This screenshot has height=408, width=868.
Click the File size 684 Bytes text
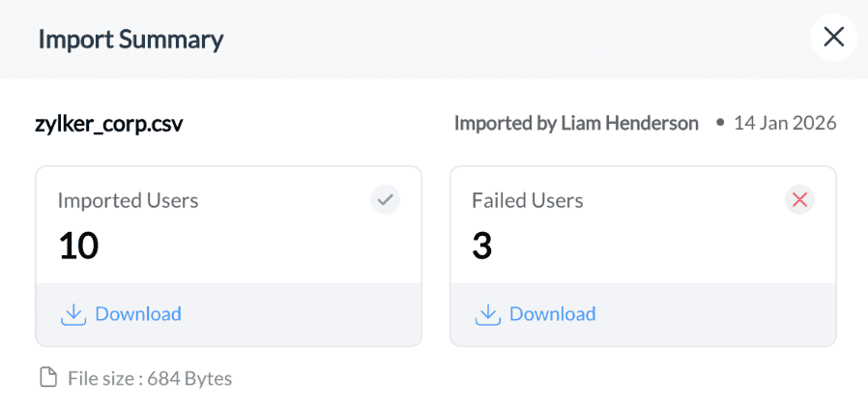[x=150, y=379]
